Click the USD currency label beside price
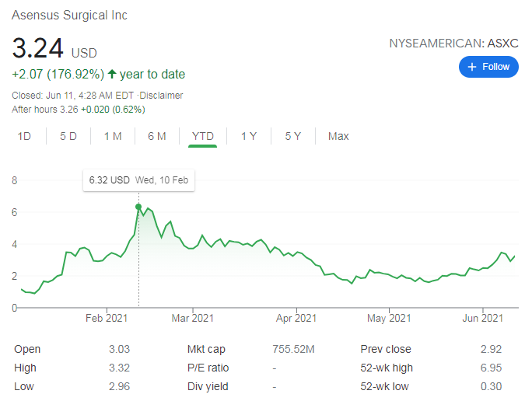Image resolution: width=532 pixels, height=415 pixels. pyautogui.click(x=84, y=53)
